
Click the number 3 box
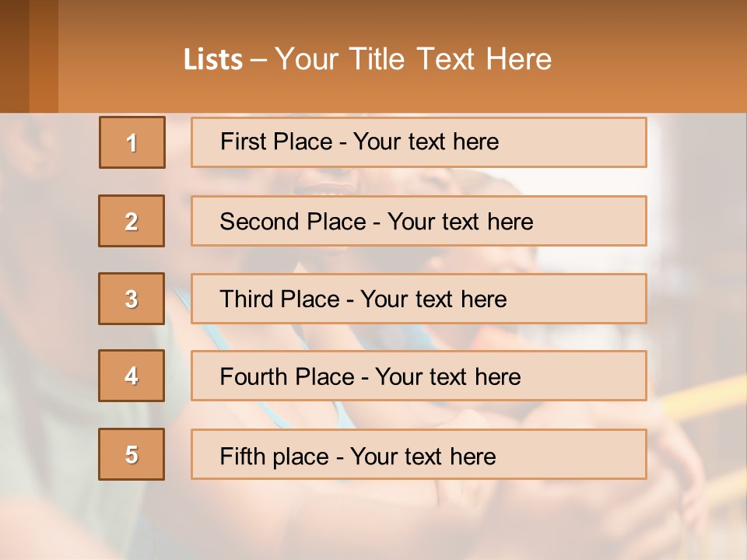click(132, 299)
